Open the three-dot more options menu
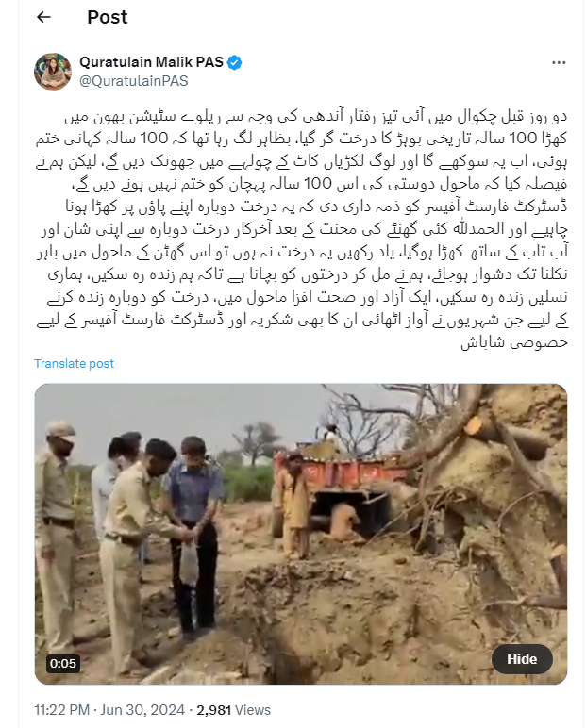Screen dimensions: 586x728 point(559,62)
